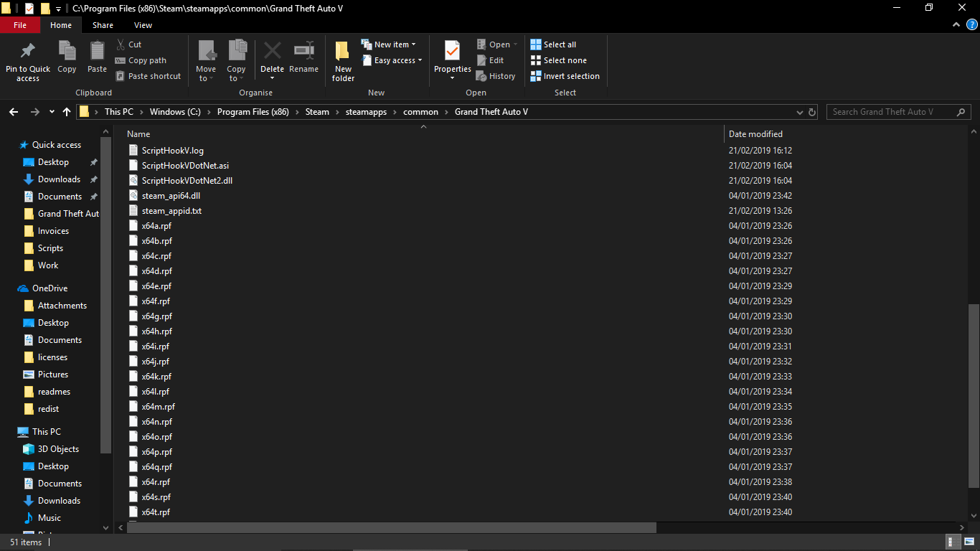Screen dimensions: 980x551
Task: Select all files in folder
Action: point(553,44)
